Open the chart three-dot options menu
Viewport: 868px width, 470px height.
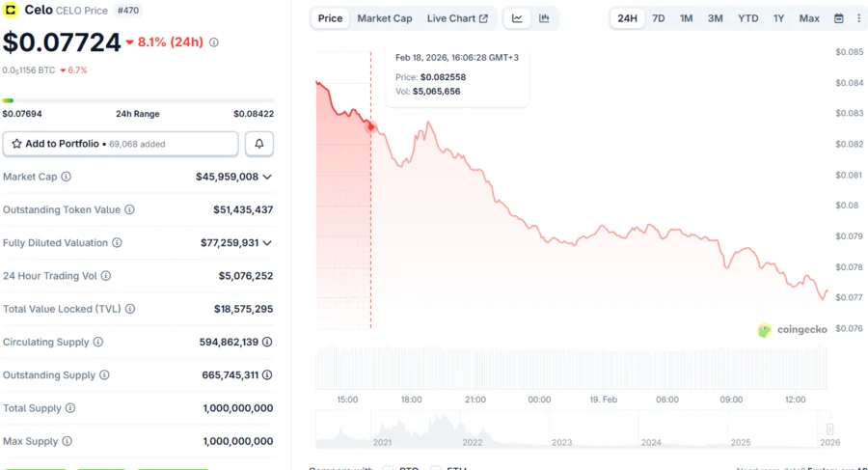click(858, 18)
